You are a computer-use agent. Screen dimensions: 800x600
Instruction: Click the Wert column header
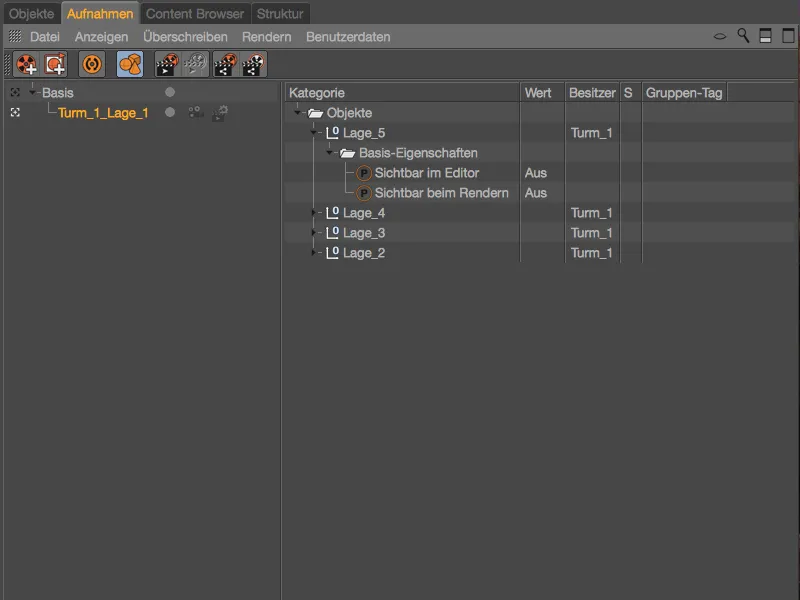(542, 93)
